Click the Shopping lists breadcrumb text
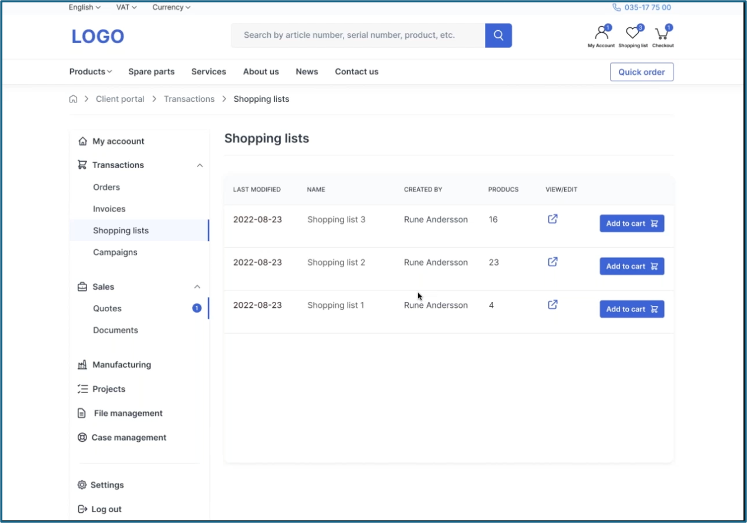The width and height of the screenshot is (748, 524). (x=261, y=99)
